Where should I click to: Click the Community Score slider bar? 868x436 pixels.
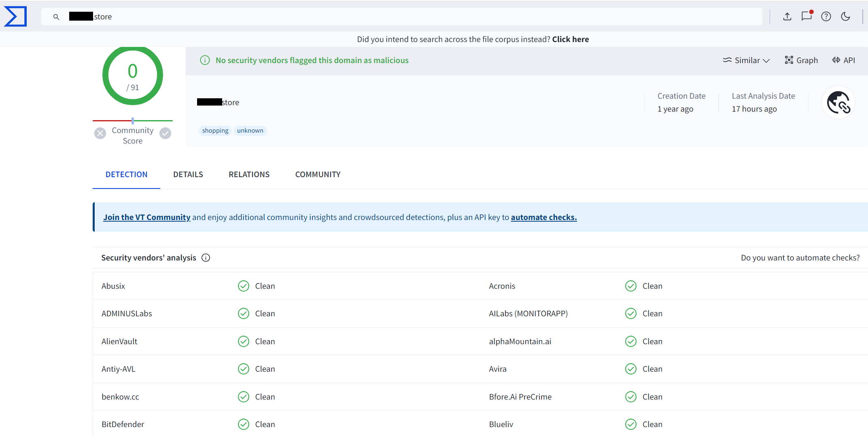click(133, 121)
